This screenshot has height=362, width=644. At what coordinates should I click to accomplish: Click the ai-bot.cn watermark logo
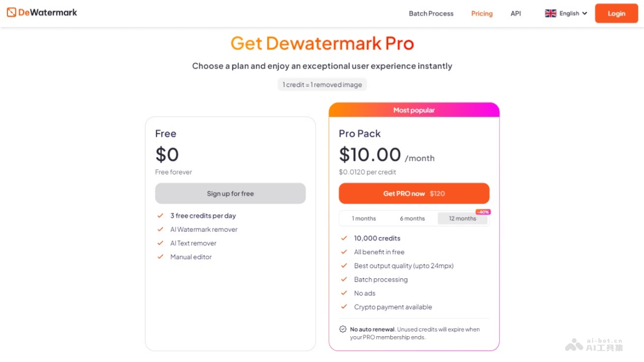point(574,344)
